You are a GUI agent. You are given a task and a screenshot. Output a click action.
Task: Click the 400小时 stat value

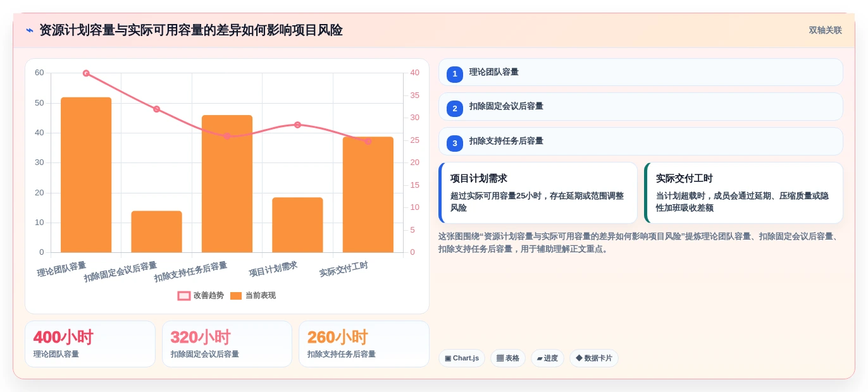tap(63, 338)
